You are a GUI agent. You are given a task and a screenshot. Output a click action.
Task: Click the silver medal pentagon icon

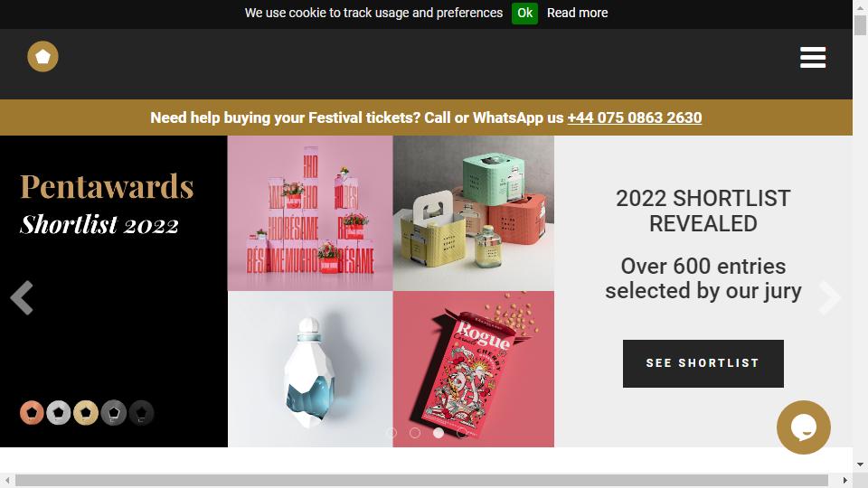(59, 413)
